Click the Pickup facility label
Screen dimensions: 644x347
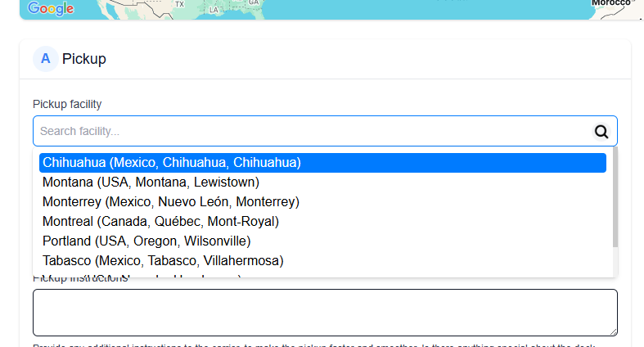(x=67, y=104)
